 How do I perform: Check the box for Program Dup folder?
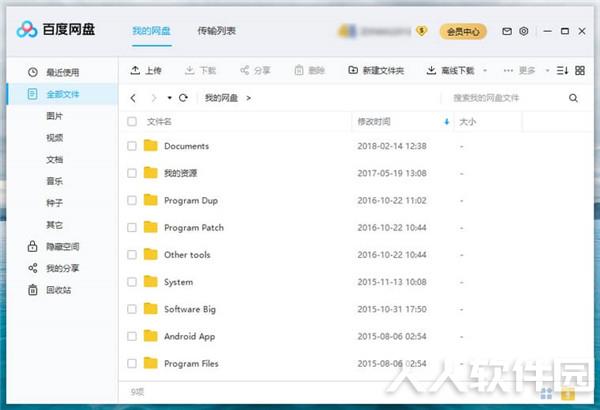(x=132, y=200)
